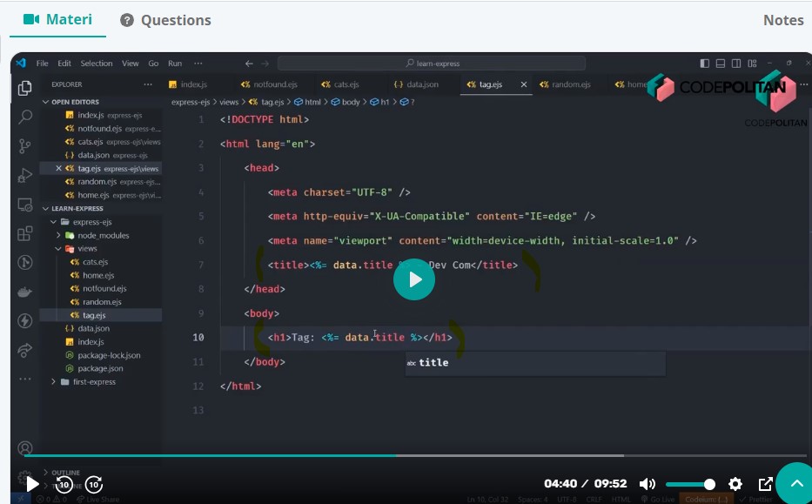Mute the video with speaker icon
This screenshot has height=504, width=812.
pos(648,484)
